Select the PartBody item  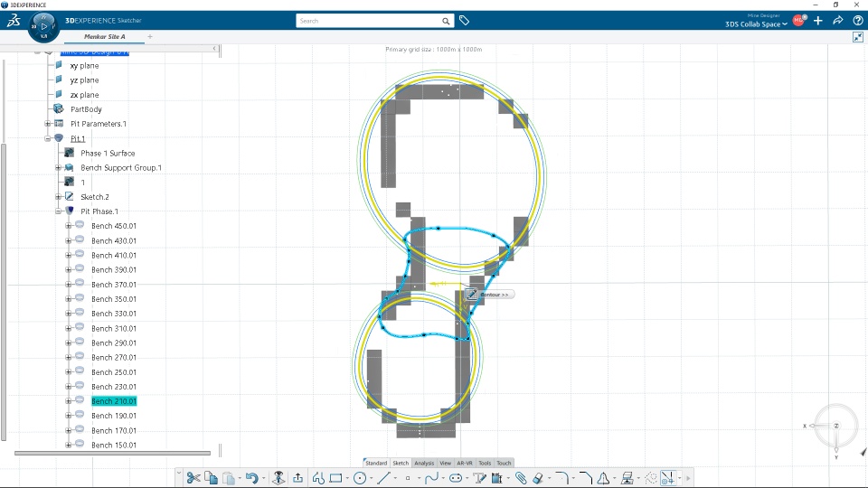(x=86, y=109)
